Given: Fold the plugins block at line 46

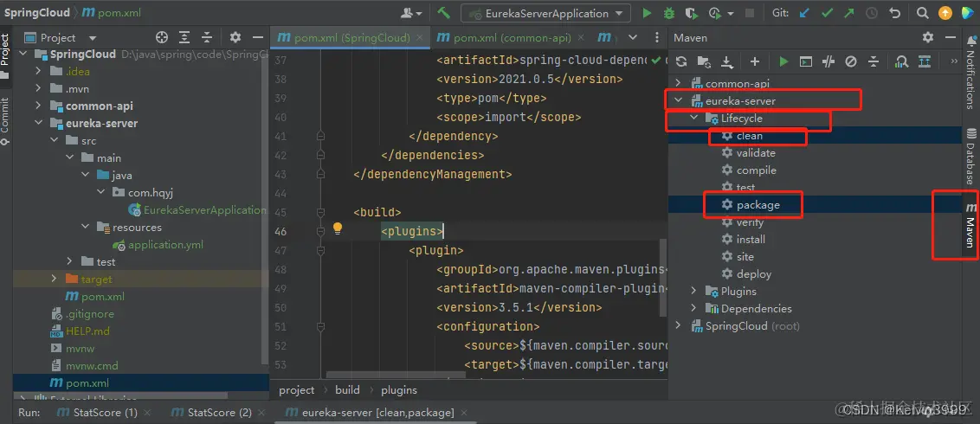Looking at the screenshot, I should click(x=320, y=231).
